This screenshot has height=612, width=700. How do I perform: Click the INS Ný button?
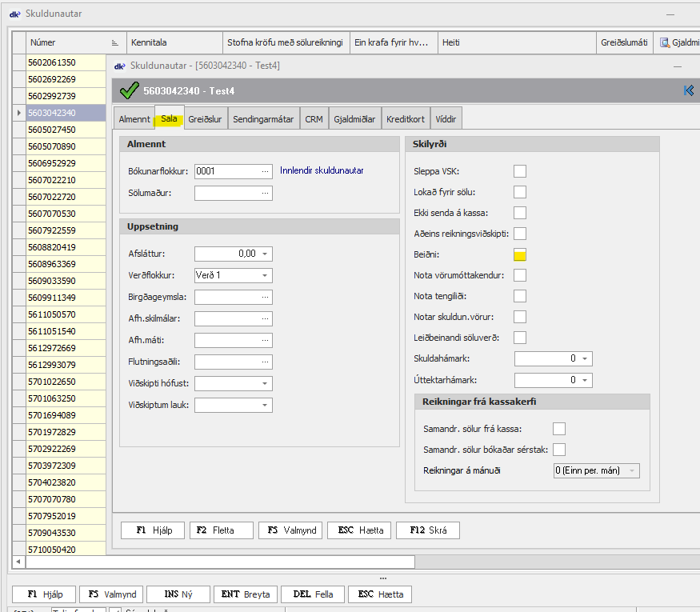[178, 594]
